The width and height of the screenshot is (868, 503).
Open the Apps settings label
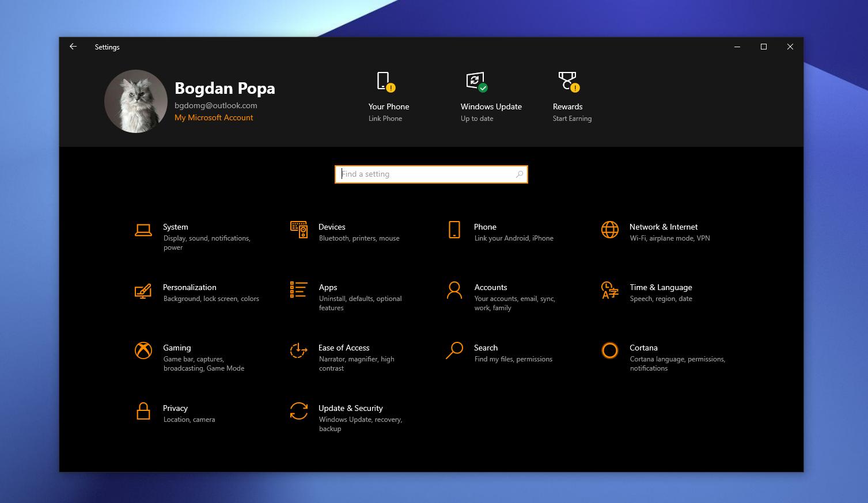pyautogui.click(x=328, y=288)
